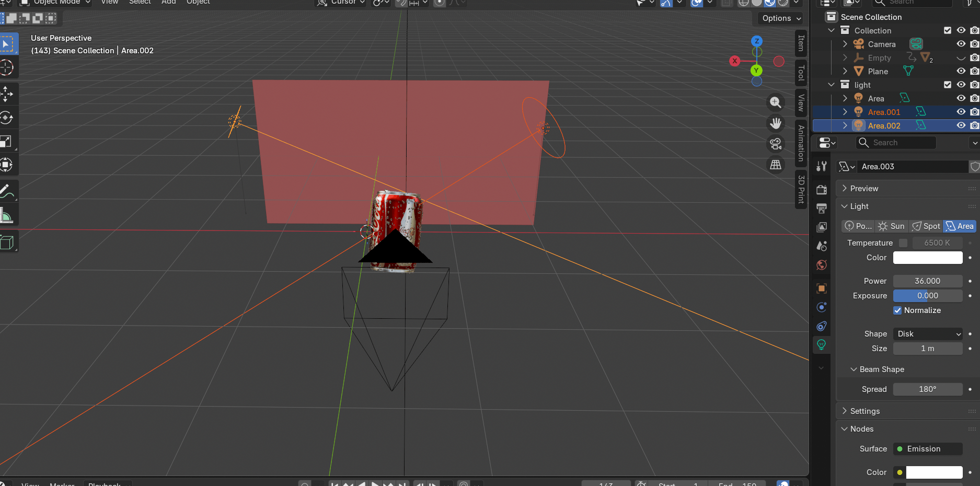The image size is (980, 486).
Task: Click the viewport zoom magnifier icon
Action: coord(776,102)
